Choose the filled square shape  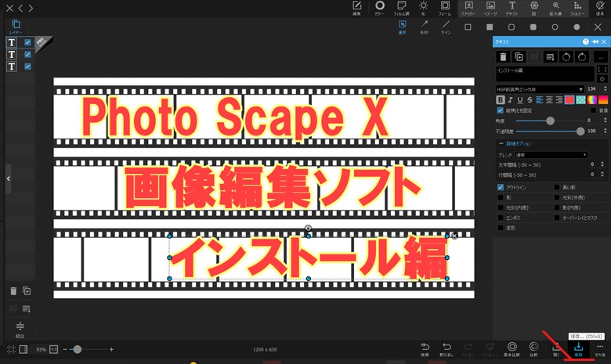pyautogui.click(x=490, y=27)
